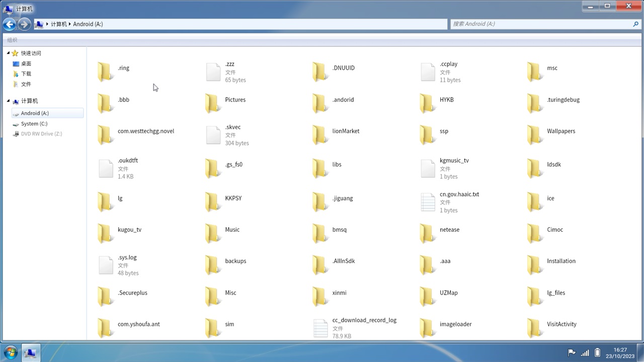This screenshot has width=644, height=362.
Task: Open the Wallpapers folder icon
Action: pos(535,135)
